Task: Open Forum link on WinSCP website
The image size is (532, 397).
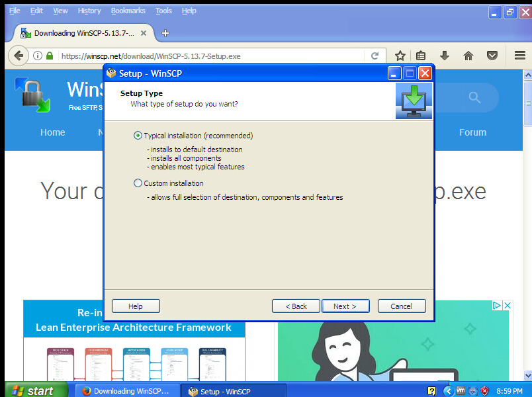Action: point(472,132)
